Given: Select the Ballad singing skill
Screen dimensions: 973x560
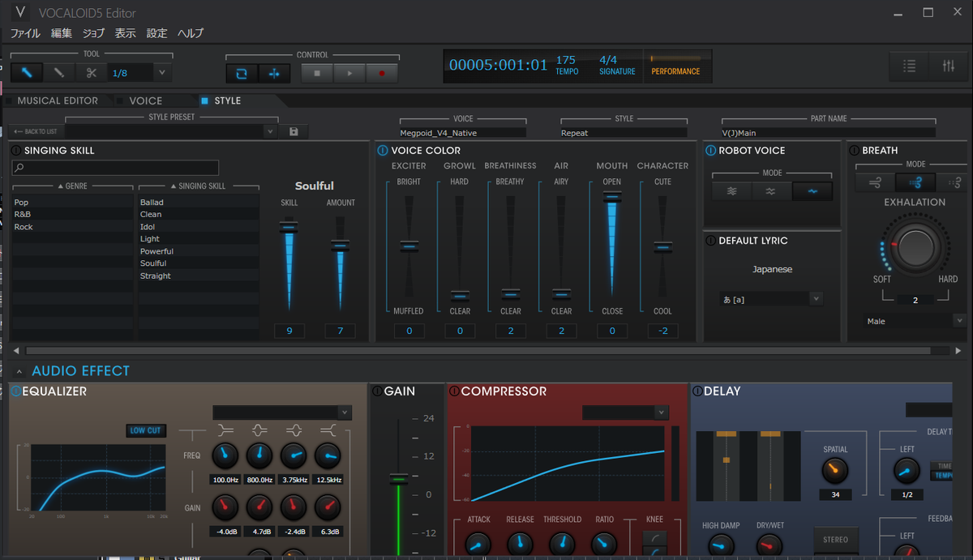Looking at the screenshot, I should (x=199, y=203).
